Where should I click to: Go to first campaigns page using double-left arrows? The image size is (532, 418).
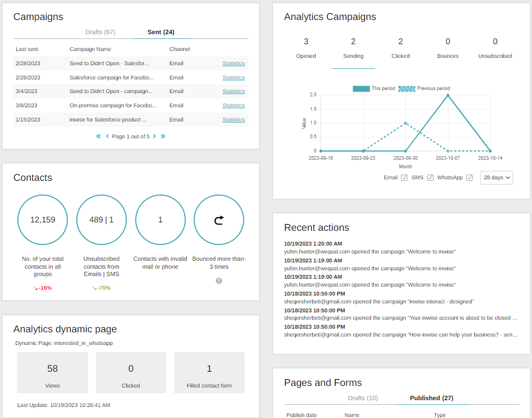tap(98, 136)
